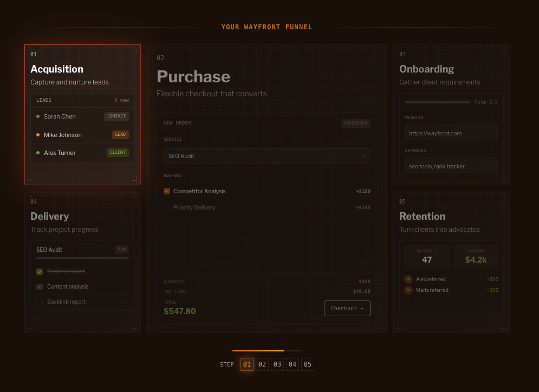Click the SEO Audit delivery progress bar
Viewport: 539px width, 392px height.
82,258
